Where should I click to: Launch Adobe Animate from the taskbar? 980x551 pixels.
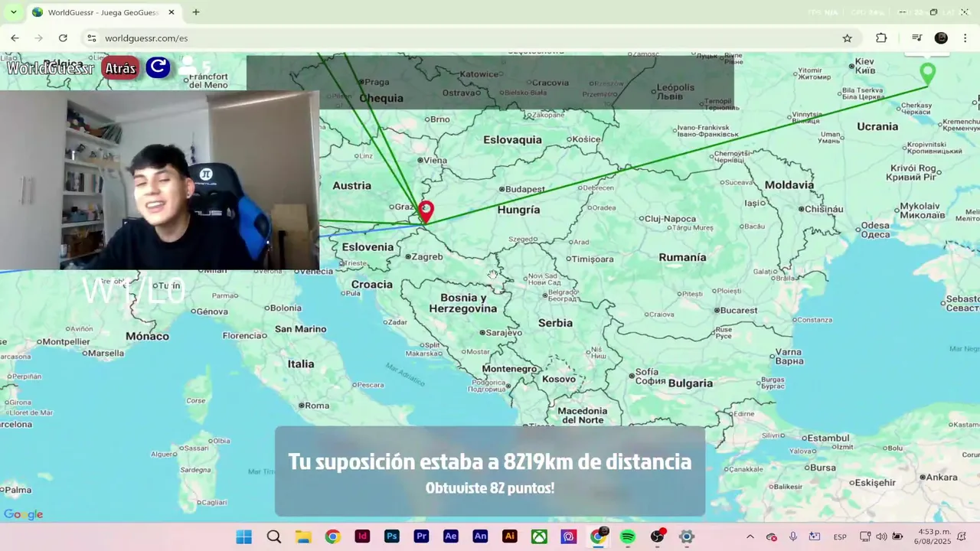coord(480,536)
